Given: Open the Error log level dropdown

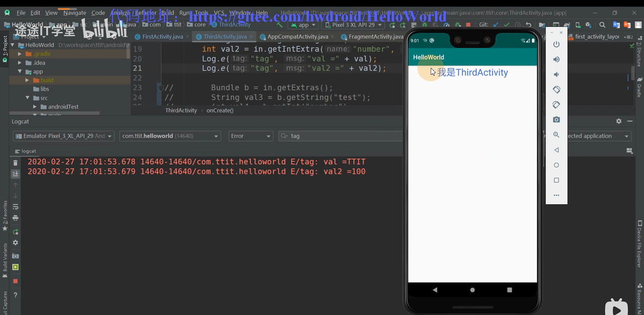Looking at the screenshot, I should [251, 136].
